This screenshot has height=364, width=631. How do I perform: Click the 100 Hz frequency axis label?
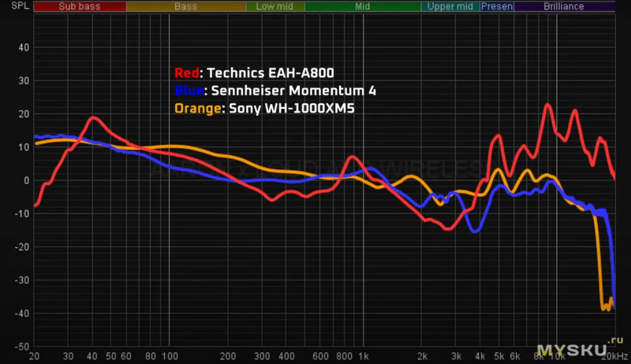point(170,356)
